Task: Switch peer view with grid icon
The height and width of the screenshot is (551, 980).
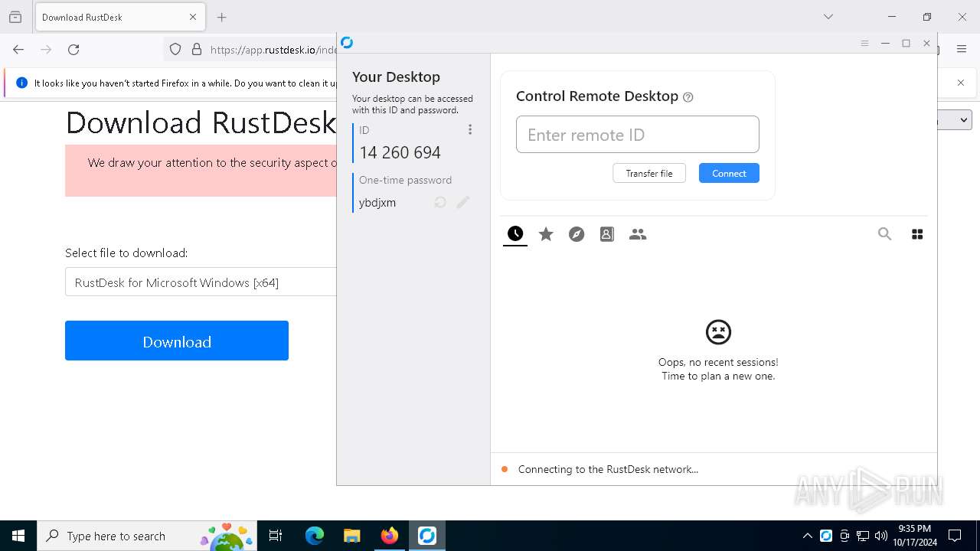Action: tap(917, 234)
